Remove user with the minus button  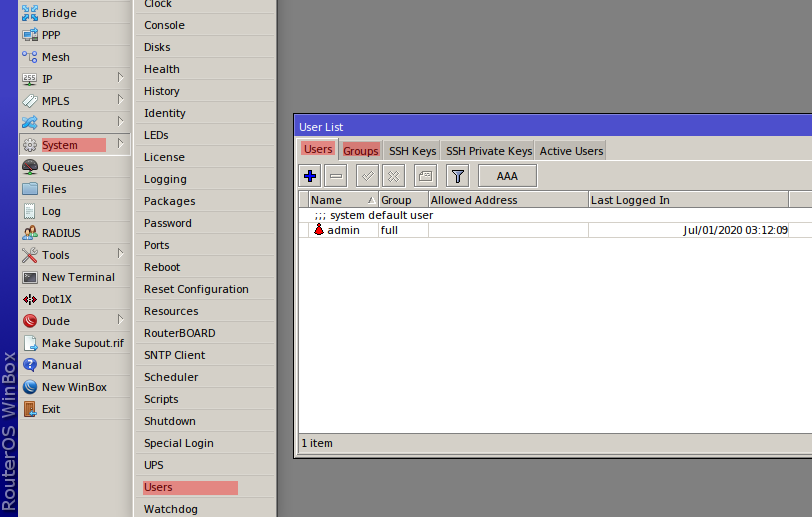click(x=336, y=176)
